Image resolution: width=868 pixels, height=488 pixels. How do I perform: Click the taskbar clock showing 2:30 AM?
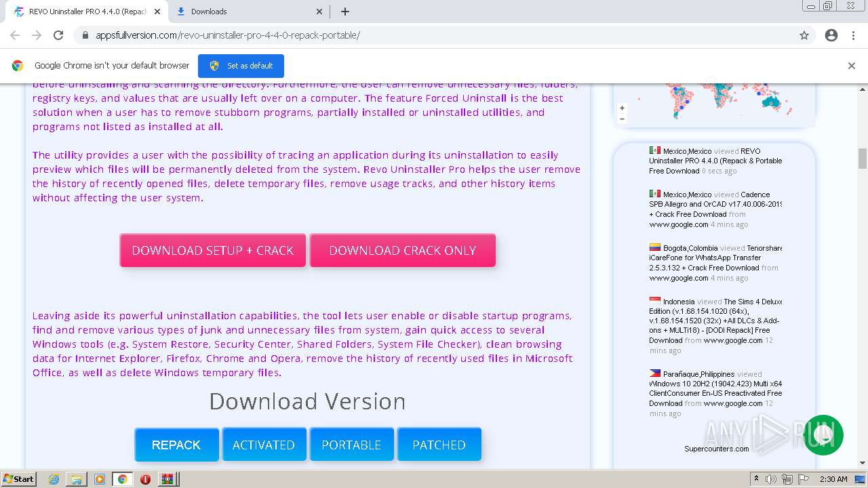point(833,479)
